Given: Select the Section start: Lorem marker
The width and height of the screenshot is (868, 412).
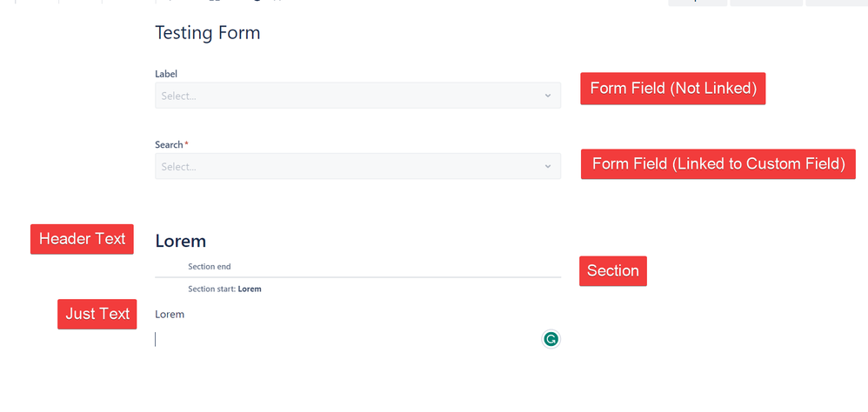Looking at the screenshot, I should click(x=224, y=289).
